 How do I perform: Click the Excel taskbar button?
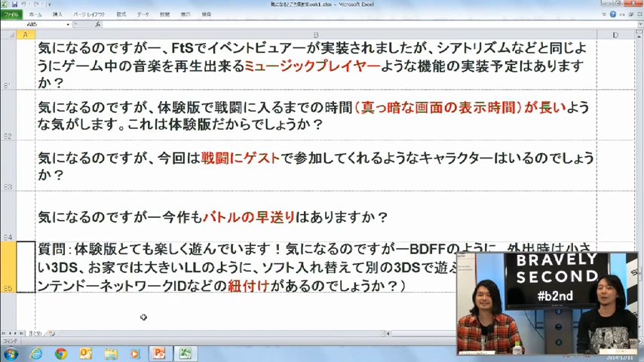tap(186, 354)
